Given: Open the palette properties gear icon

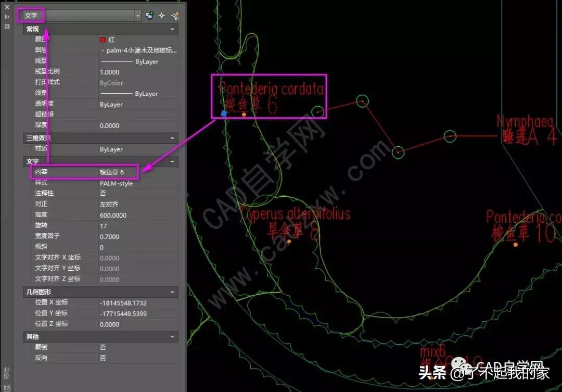Looking at the screenshot, I should pyautogui.click(x=7, y=27).
